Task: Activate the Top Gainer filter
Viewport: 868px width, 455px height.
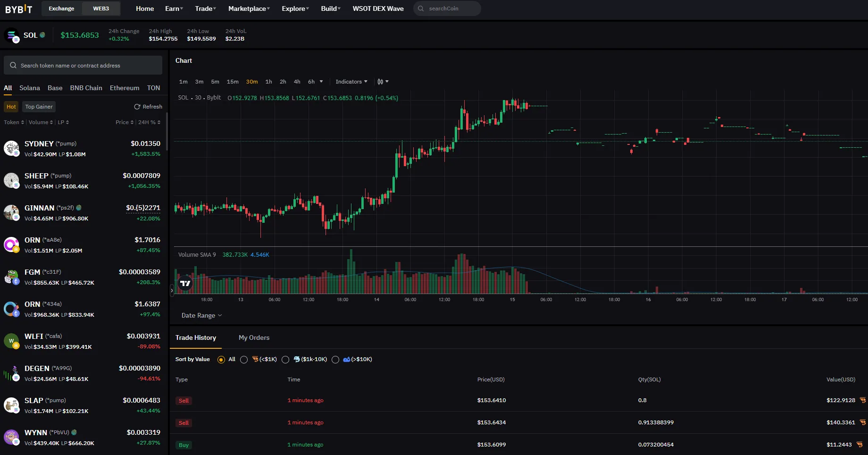Action: click(39, 106)
